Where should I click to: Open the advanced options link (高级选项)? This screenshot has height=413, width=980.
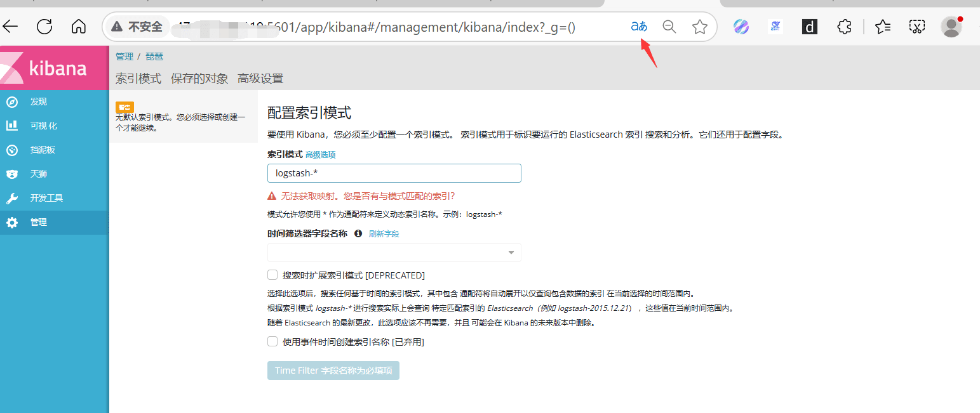321,155
